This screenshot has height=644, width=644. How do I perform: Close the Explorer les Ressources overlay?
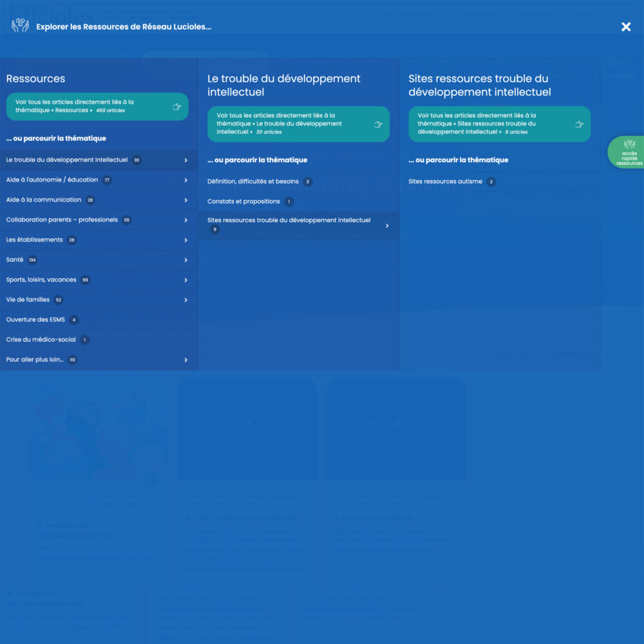625,26
